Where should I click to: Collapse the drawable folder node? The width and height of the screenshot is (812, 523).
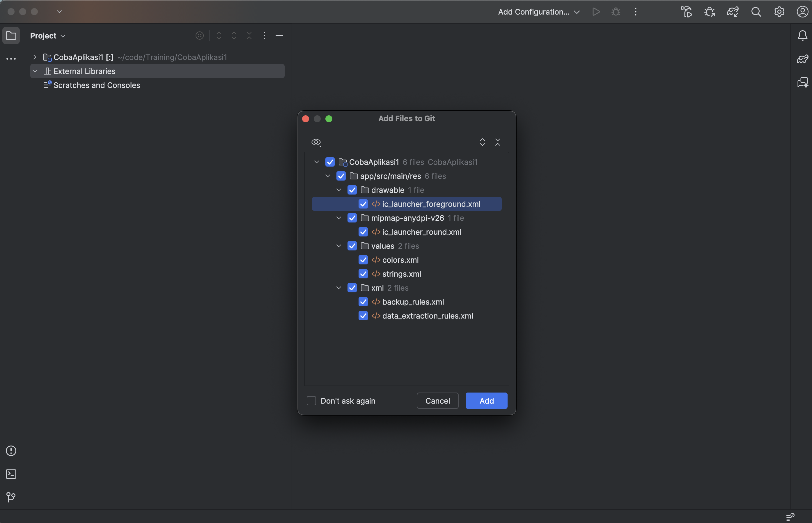[x=339, y=190]
